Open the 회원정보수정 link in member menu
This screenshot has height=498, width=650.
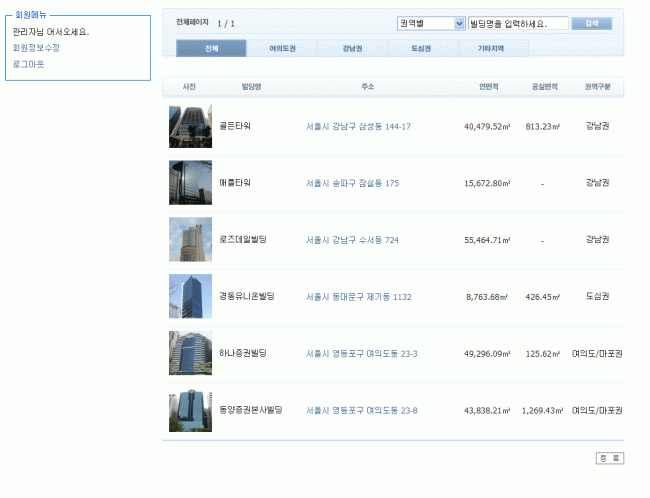(36, 47)
